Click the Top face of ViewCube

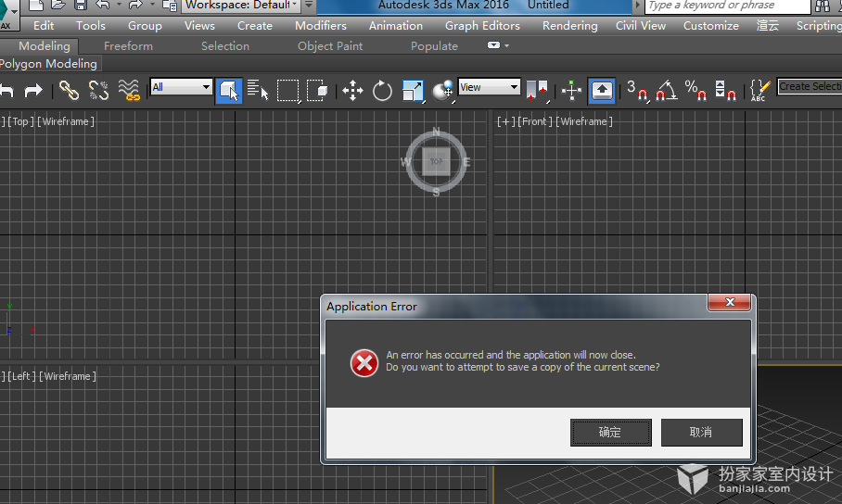(436, 161)
